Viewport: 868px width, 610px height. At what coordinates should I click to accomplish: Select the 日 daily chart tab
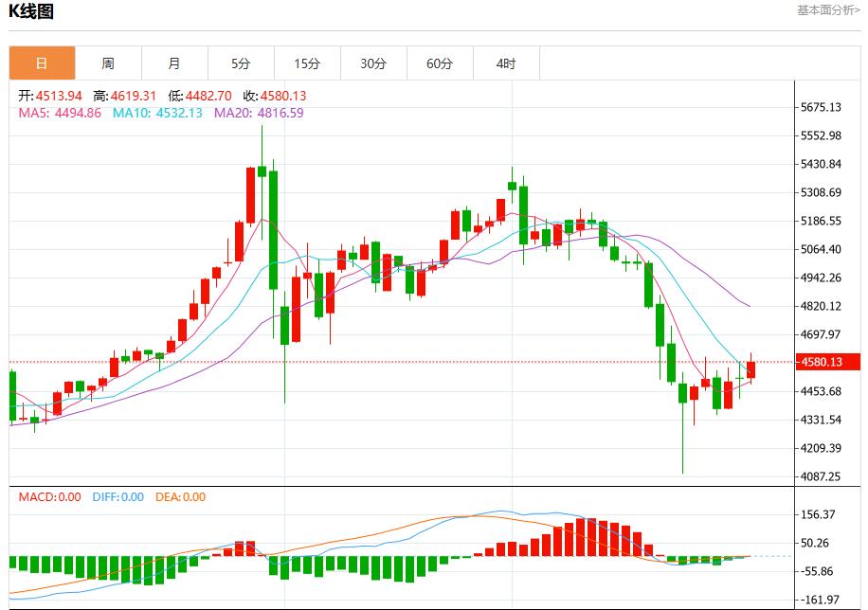(x=42, y=63)
